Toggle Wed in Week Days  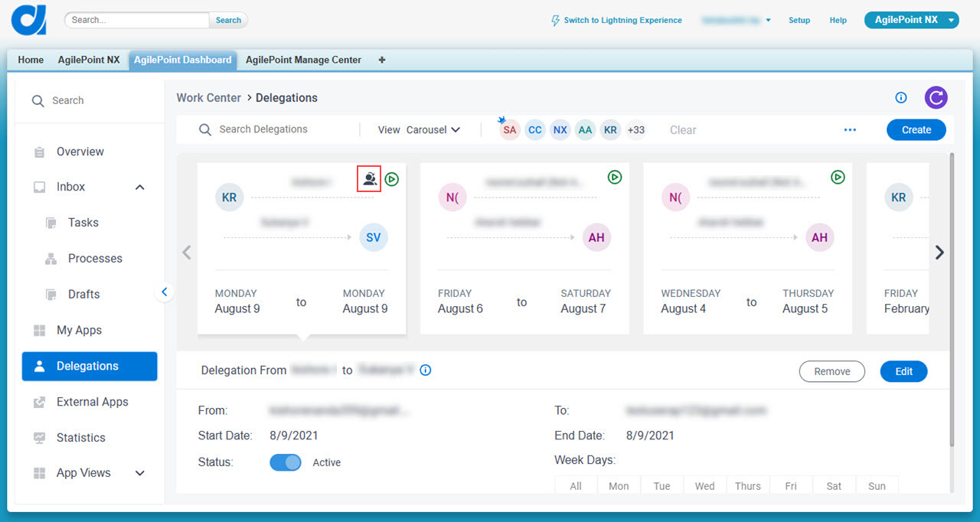click(704, 486)
